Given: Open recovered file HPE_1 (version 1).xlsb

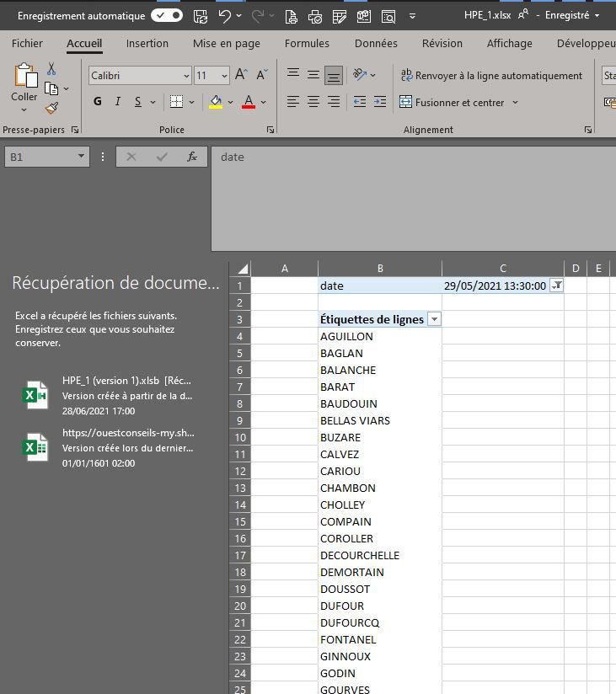Looking at the screenshot, I should click(109, 395).
